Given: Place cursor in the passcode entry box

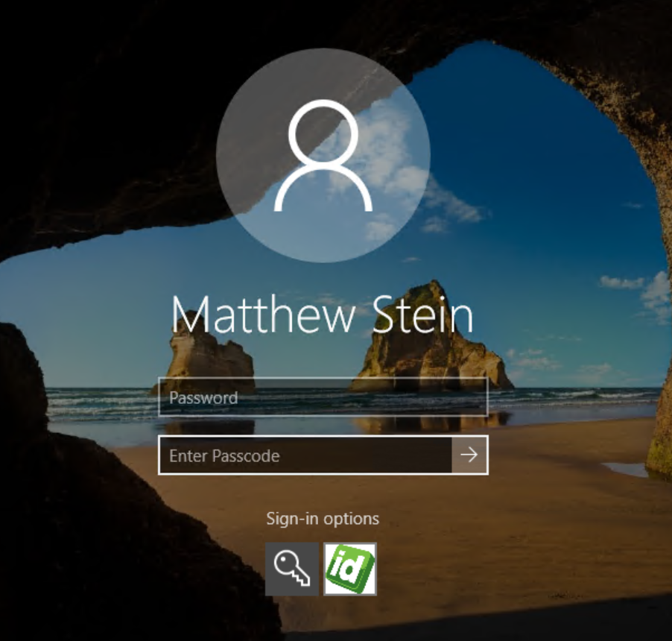Looking at the screenshot, I should pos(298,455).
